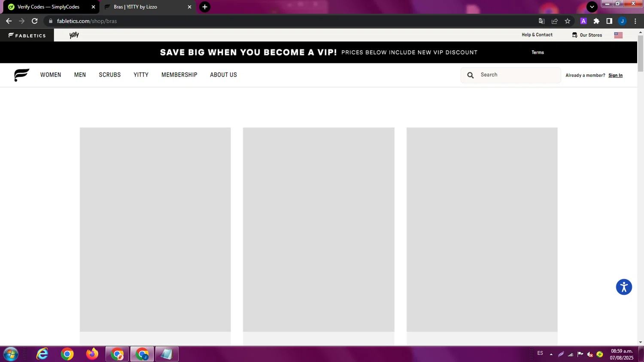This screenshot has height=362, width=644.
Task: Click the magnifying glass search icon
Action: click(x=471, y=75)
